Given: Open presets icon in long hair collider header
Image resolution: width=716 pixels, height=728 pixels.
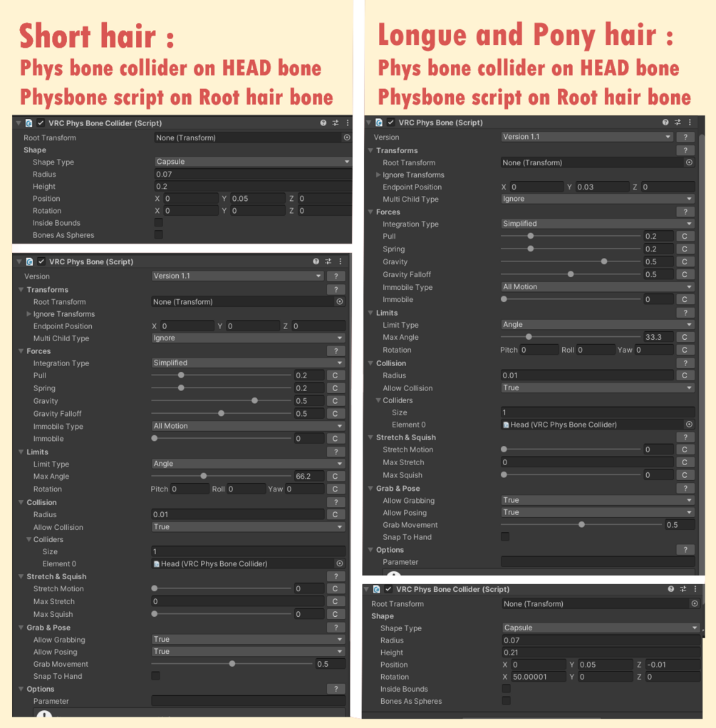Looking at the screenshot, I should [683, 588].
